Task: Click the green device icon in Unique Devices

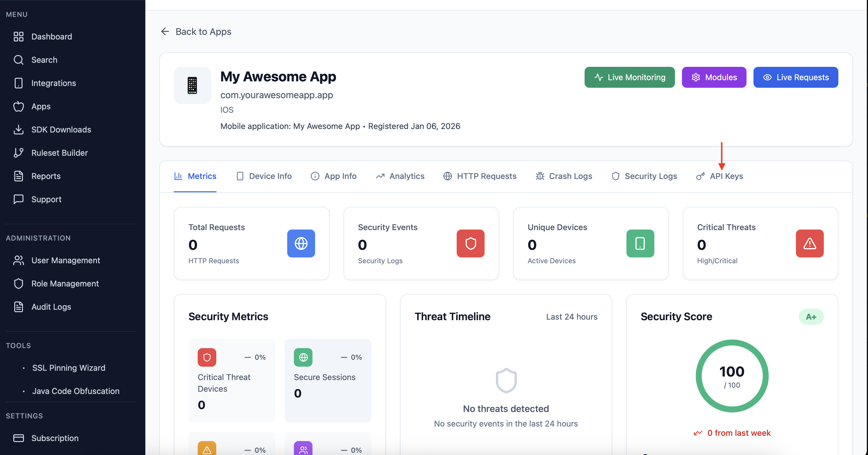Action: click(x=640, y=243)
